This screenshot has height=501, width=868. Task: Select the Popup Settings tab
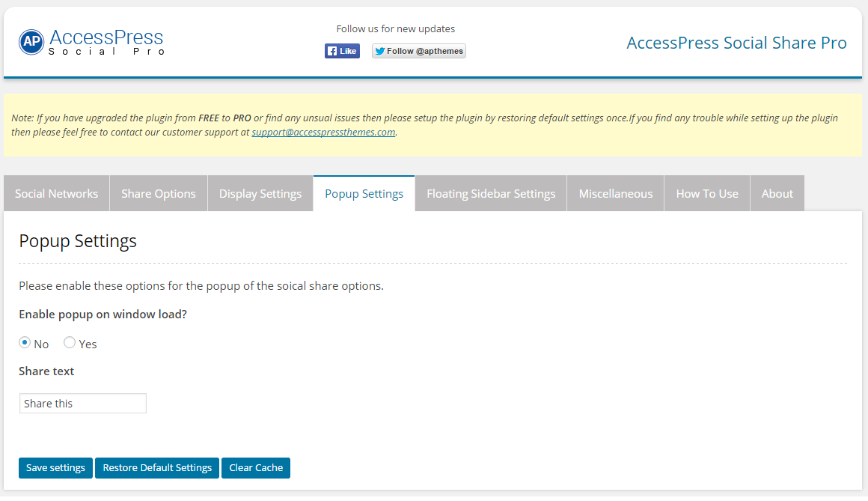(x=364, y=193)
